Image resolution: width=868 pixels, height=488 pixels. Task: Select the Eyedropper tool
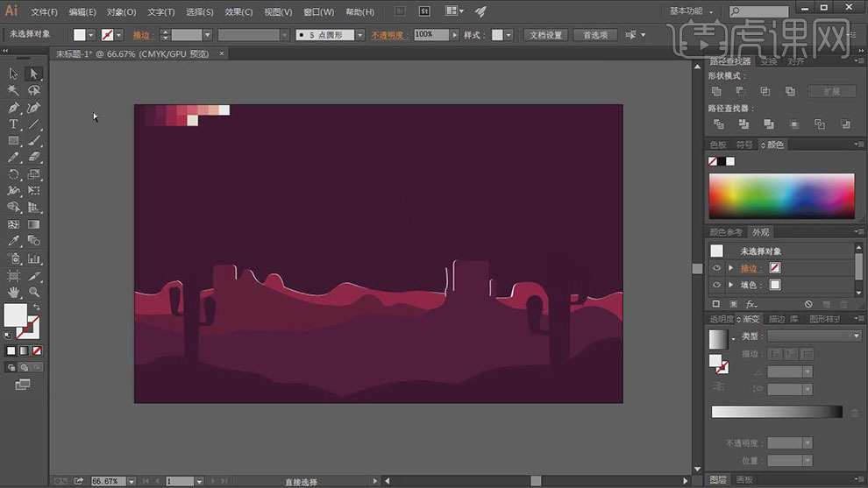(14, 241)
